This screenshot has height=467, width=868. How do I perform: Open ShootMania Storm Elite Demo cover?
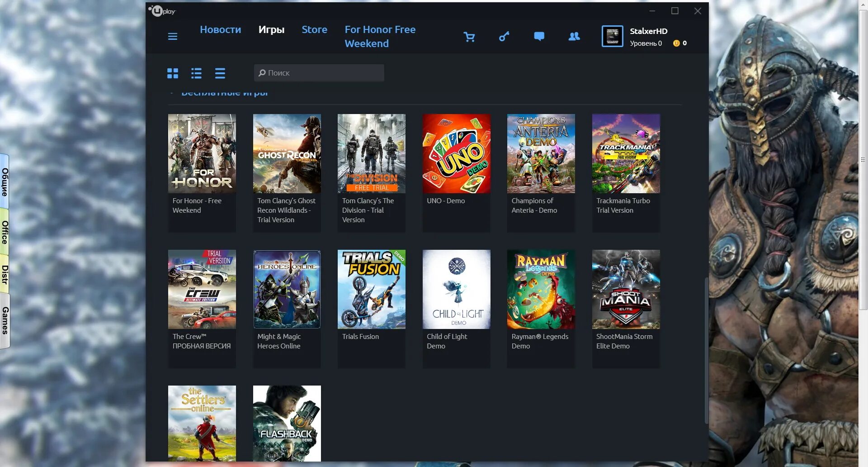pyautogui.click(x=626, y=289)
